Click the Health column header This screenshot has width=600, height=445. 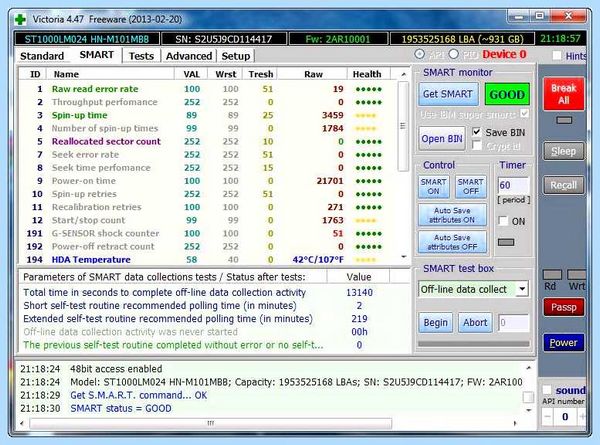coord(367,74)
